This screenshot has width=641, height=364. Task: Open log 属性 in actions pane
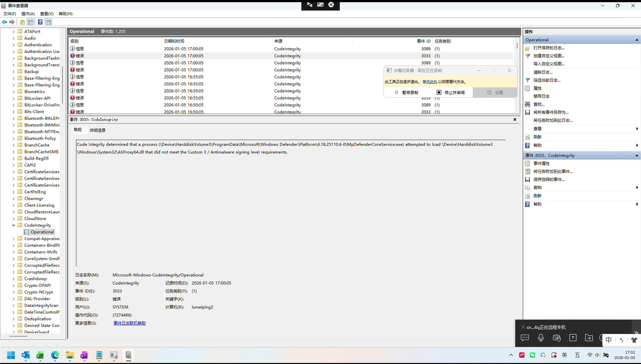tap(537, 88)
